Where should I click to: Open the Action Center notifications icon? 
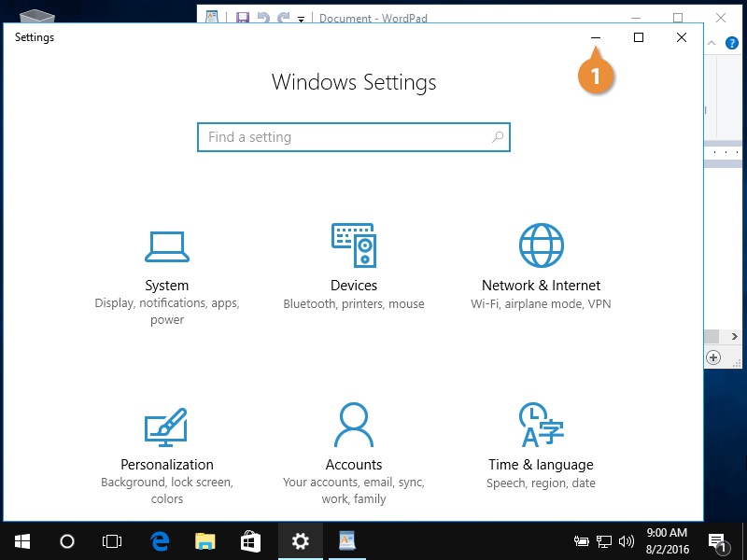(x=718, y=540)
